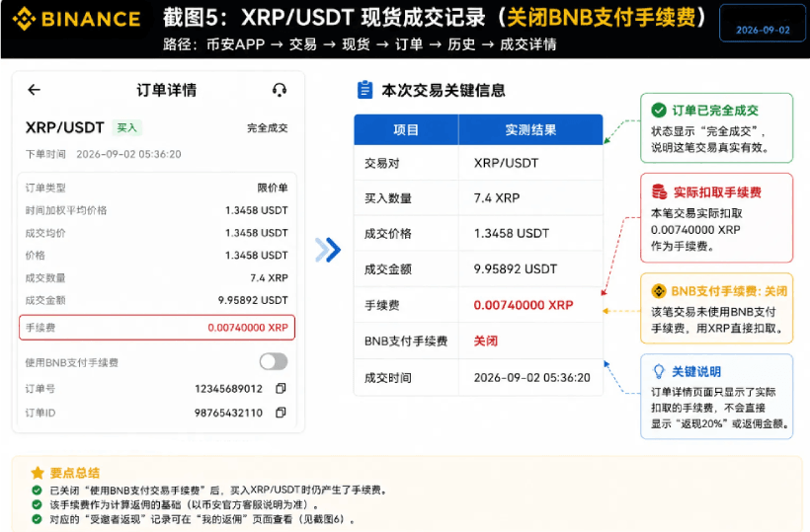Click the XRP/USDT pair title in order details

pos(65,127)
